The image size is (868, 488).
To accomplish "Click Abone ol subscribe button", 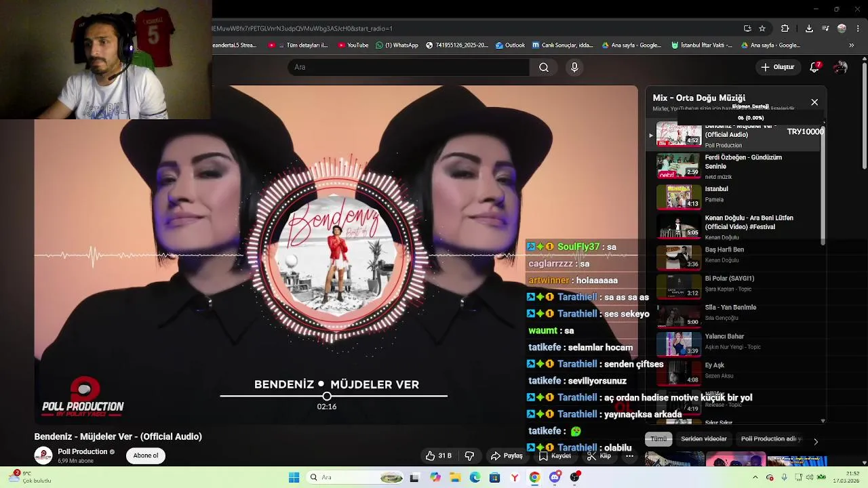I will (x=146, y=455).
